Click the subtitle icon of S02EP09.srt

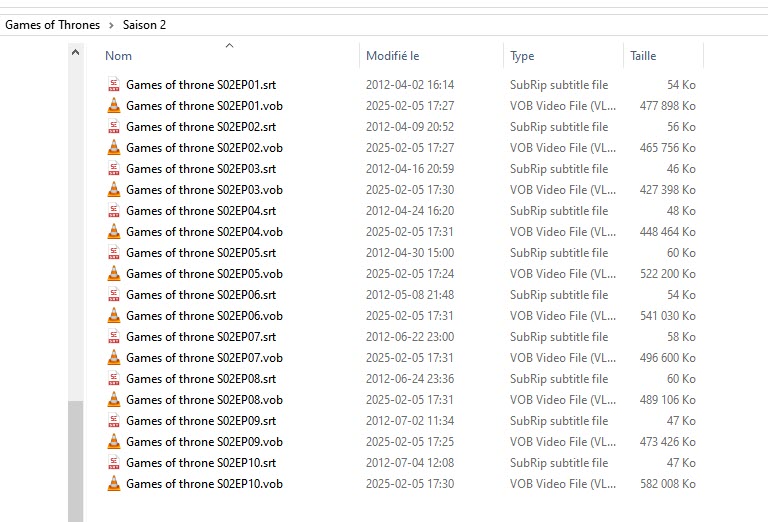tap(114, 422)
